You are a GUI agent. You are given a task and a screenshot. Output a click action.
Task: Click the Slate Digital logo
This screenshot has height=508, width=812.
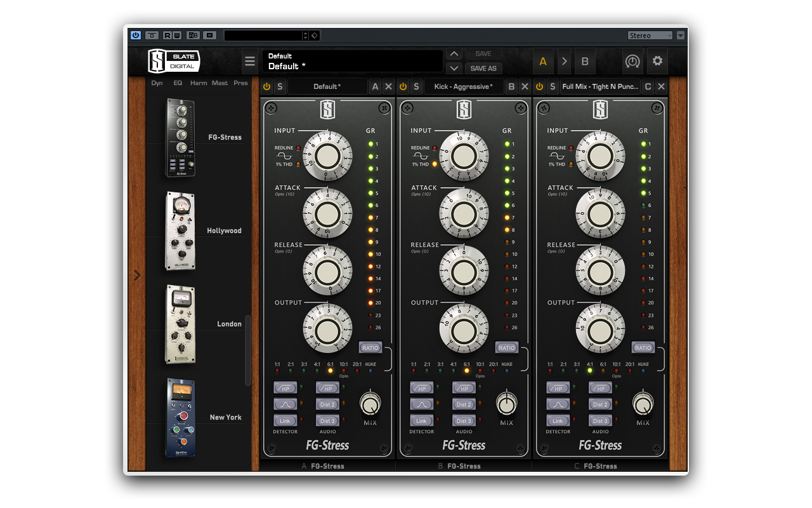point(174,61)
